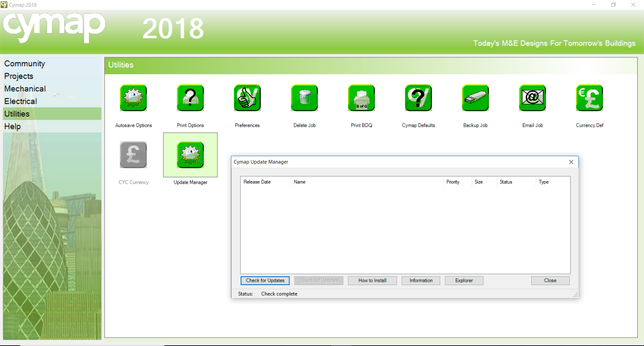Click the Delete Job label text

click(305, 125)
